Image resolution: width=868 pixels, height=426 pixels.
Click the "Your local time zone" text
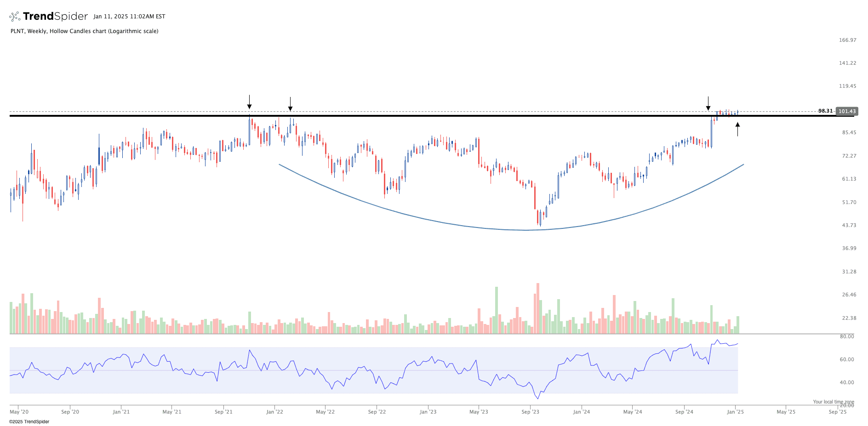(x=833, y=402)
